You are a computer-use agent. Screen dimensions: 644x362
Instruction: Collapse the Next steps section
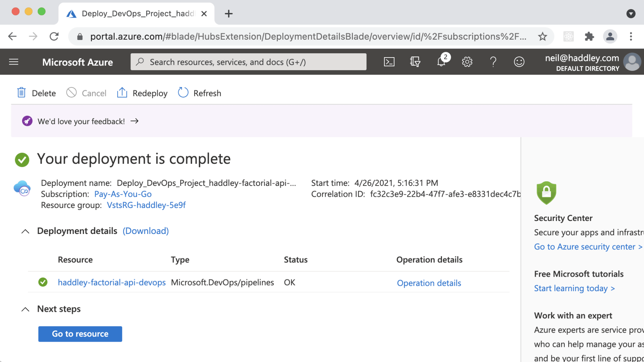click(25, 309)
